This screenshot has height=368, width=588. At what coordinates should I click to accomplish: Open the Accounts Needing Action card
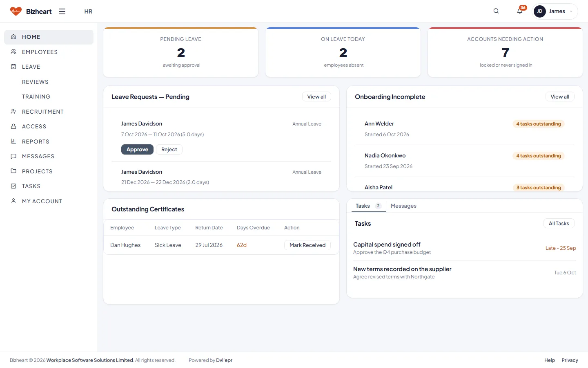[x=505, y=52]
